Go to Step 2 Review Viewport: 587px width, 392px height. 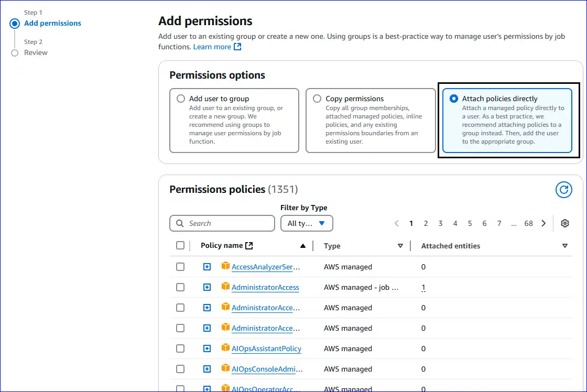click(37, 52)
